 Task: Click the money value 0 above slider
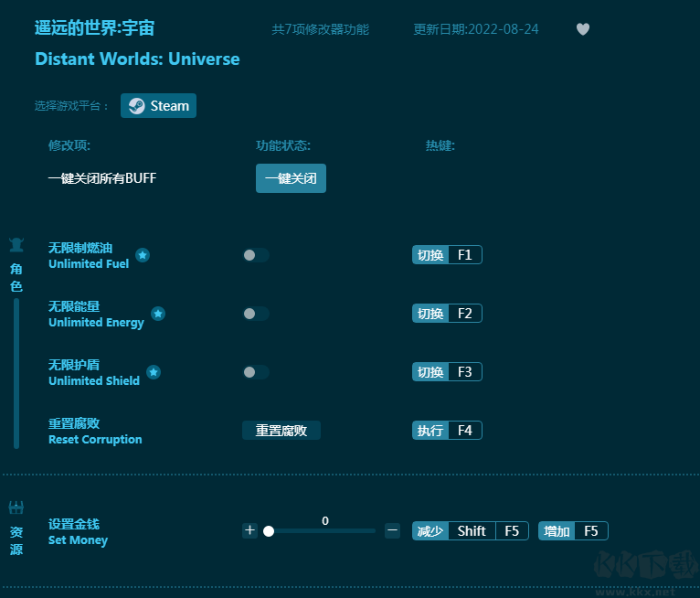click(x=325, y=521)
